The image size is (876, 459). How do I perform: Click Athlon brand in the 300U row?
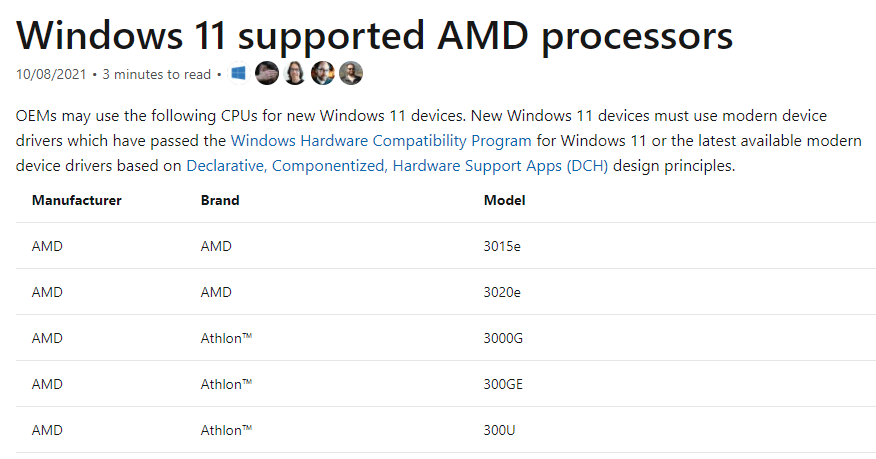click(226, 431)
